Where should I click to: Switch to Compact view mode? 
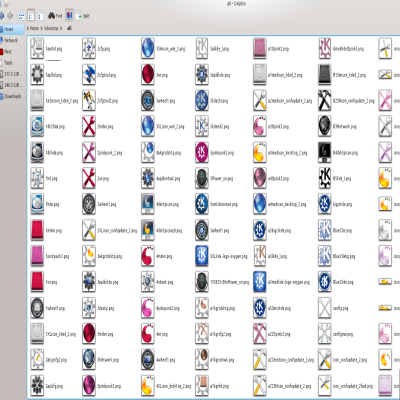(x=31, y=16)
